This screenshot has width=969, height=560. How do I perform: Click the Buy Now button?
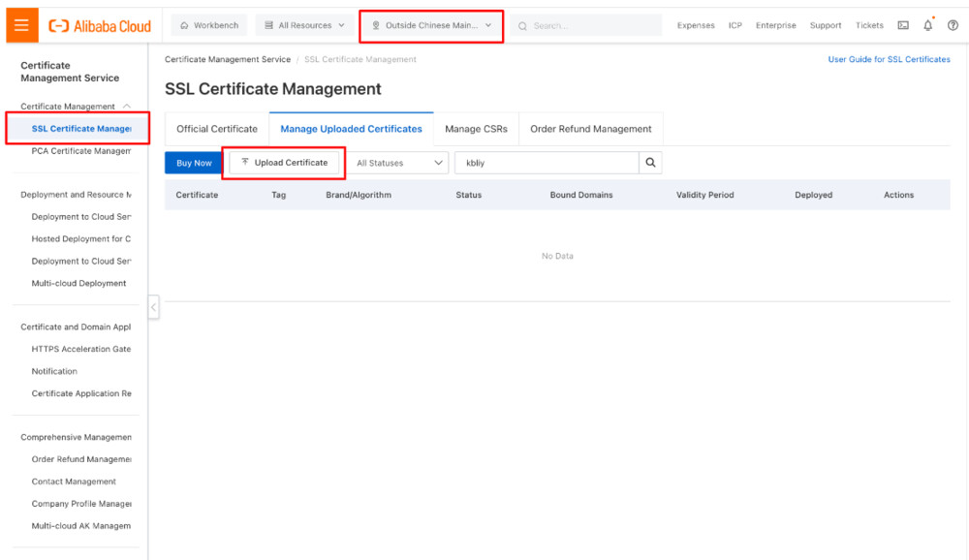click(193, 163)
